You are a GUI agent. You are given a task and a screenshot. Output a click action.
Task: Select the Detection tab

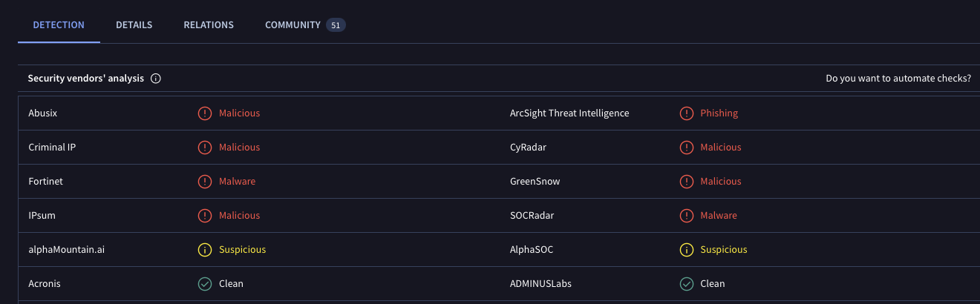[59, 25]
